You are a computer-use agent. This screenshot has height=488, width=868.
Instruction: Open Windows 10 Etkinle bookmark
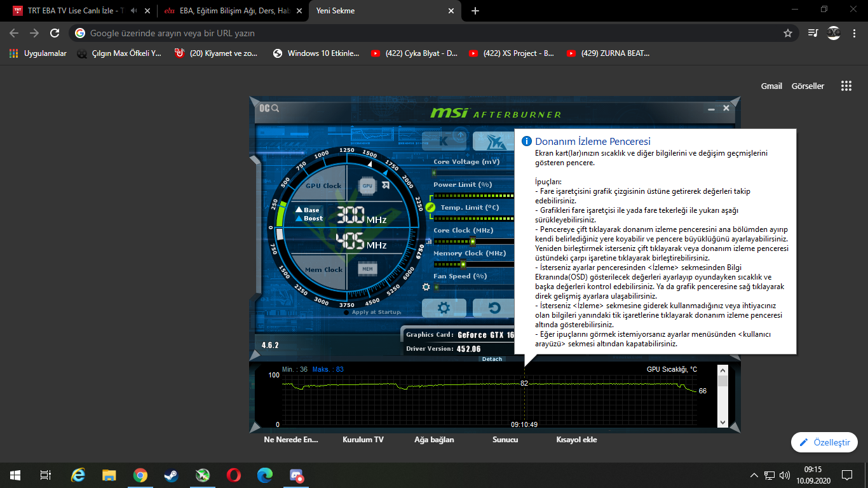[316, 53]
